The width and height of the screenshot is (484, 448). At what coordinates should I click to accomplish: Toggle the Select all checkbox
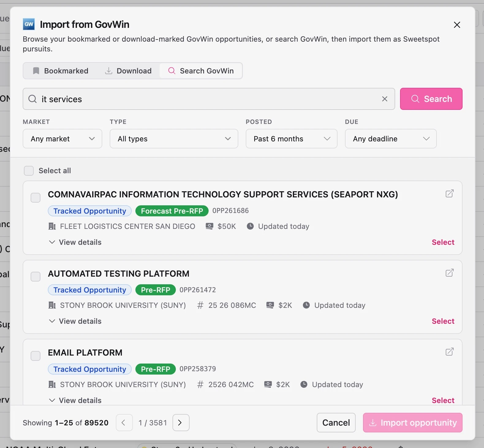pos(29,171)
